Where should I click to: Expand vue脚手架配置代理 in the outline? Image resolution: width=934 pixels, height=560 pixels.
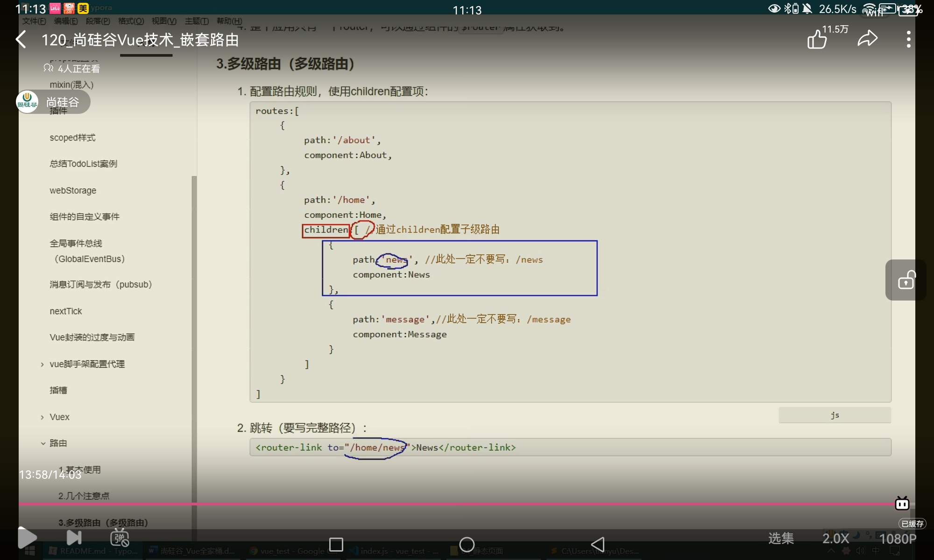[x=42, y=364]
